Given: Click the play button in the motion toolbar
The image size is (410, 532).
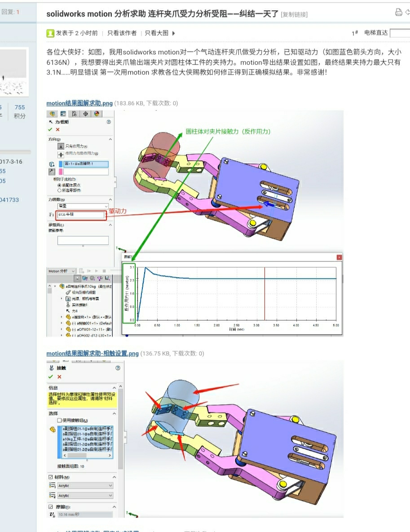Looking at the screenshot, I should point(97,271).
